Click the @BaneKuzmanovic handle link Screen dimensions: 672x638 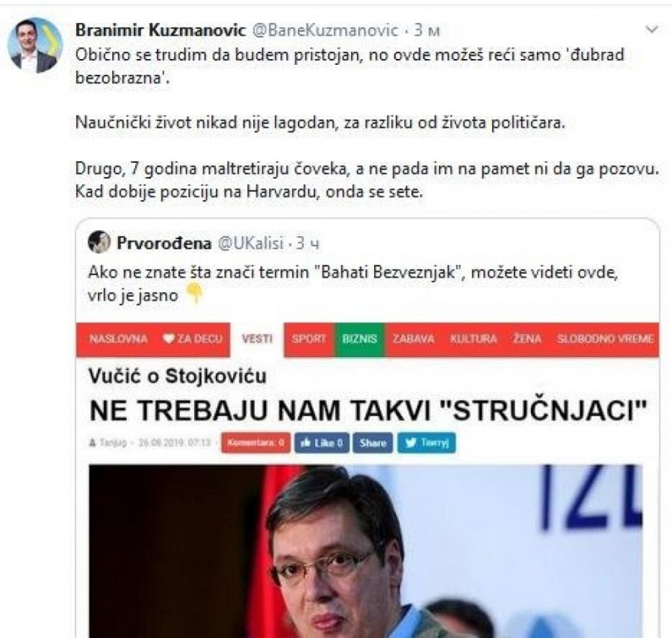[325, 31]
